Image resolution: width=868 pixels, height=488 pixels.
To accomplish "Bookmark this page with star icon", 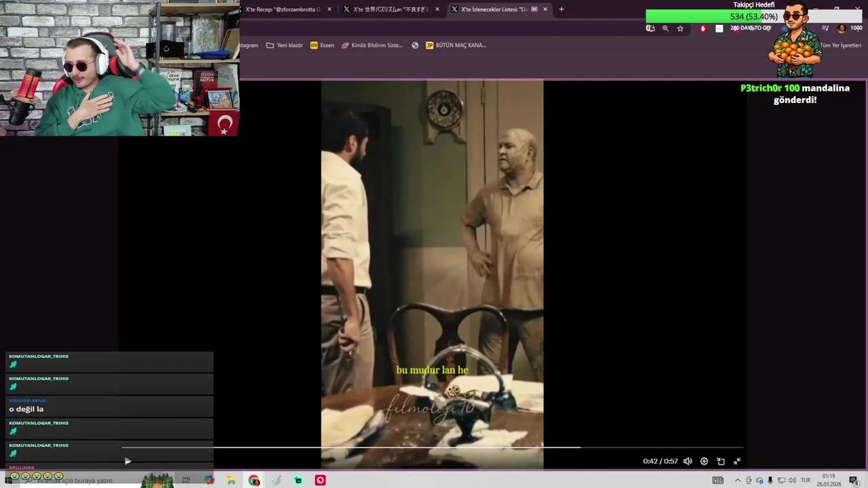I will click(x=680, y=28).
